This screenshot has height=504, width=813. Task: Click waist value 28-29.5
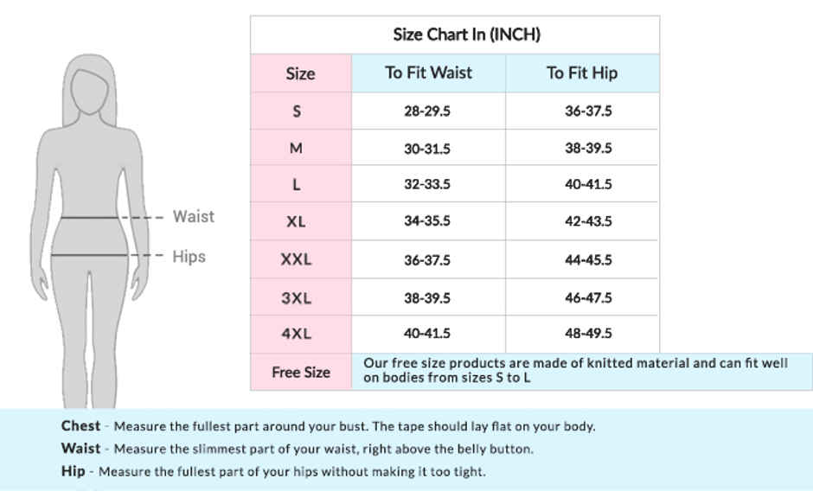pos(427,112)
